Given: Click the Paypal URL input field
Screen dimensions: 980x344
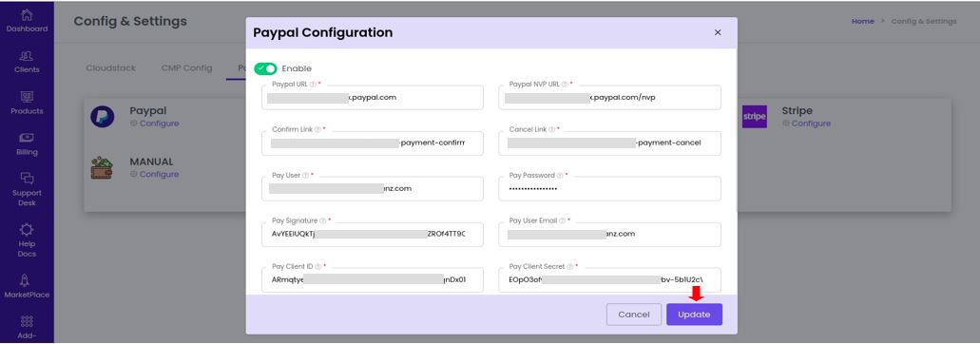Looking at the screenshot, I should click(x=373, y=97).
